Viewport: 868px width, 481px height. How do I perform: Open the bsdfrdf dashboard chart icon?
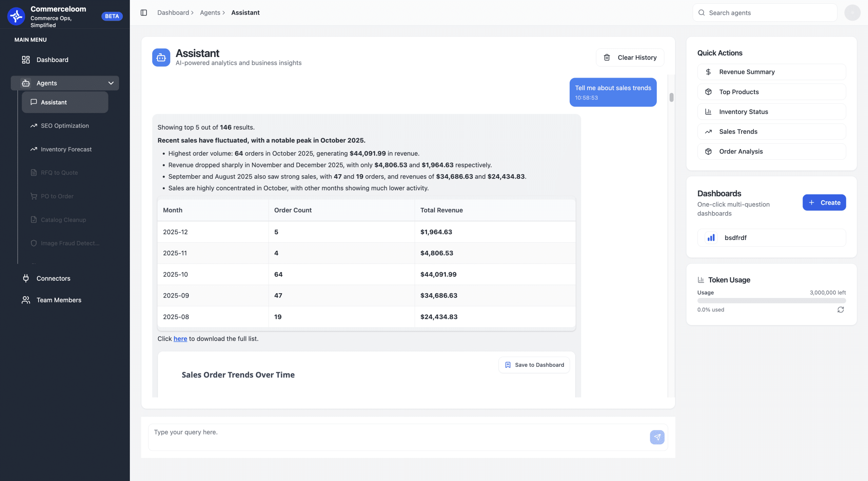711,238
